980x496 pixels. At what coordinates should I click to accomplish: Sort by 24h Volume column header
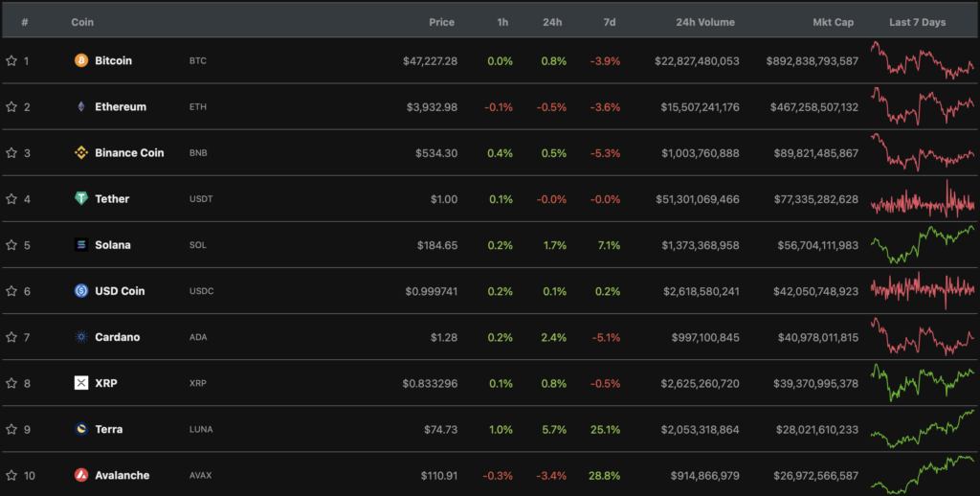click(x=706, y=22)
